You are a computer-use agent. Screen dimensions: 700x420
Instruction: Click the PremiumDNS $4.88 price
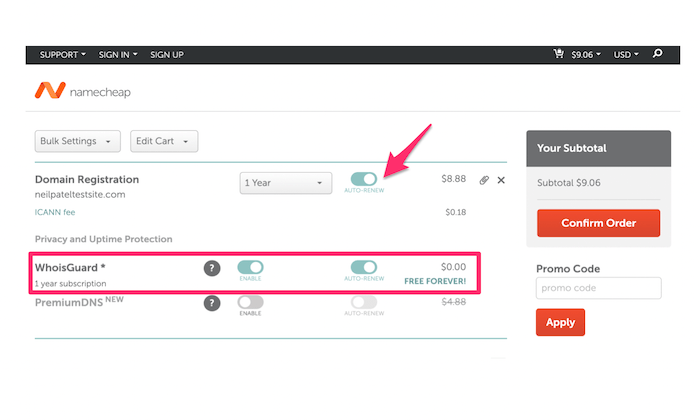click(x=454, y=302)
